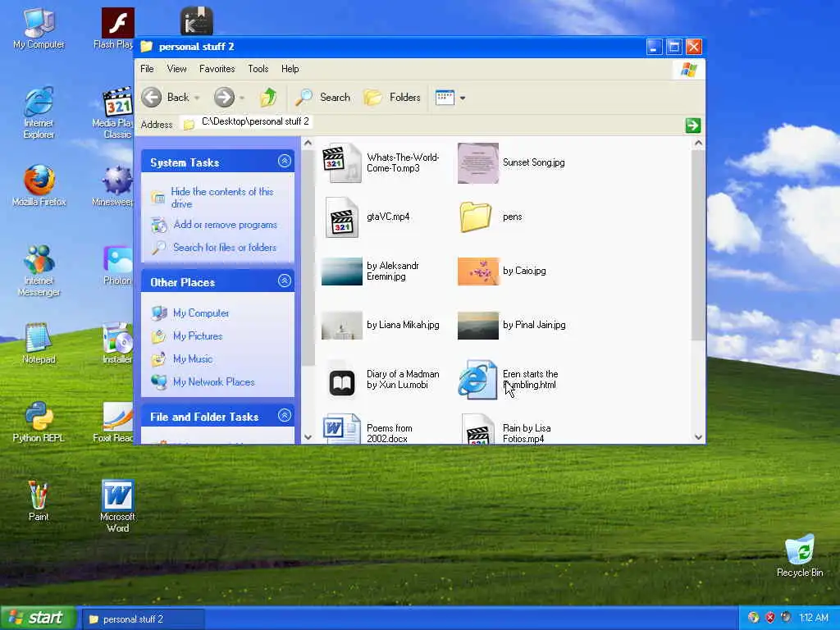Go to My Network Places link
The width and height of the screenshot is (840, 630).
(213, 382)
